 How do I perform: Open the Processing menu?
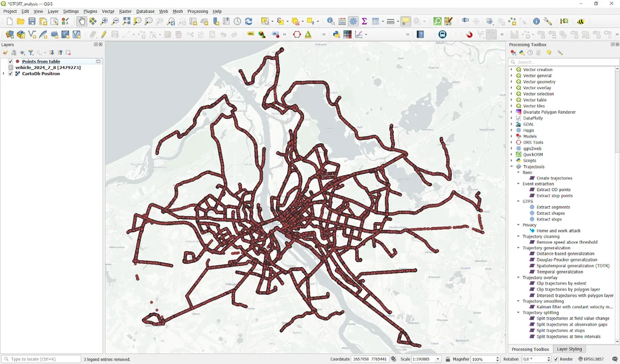(197, 11)
